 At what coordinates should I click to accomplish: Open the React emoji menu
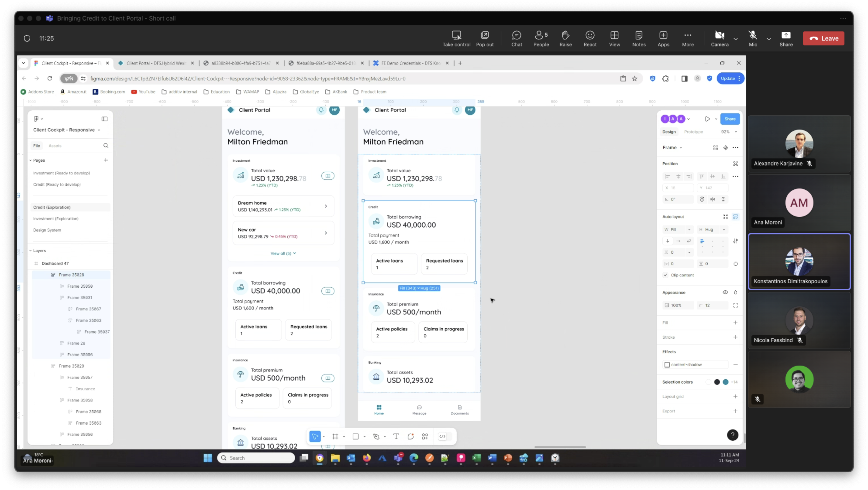[x=590, y=38]
